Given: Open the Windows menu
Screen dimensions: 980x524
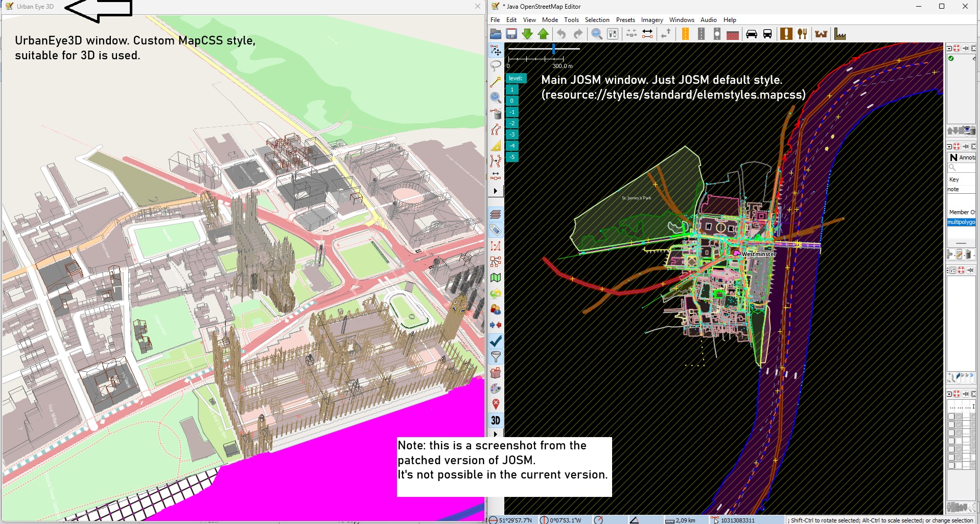Looking at the screenshot, I should (682, 20).
